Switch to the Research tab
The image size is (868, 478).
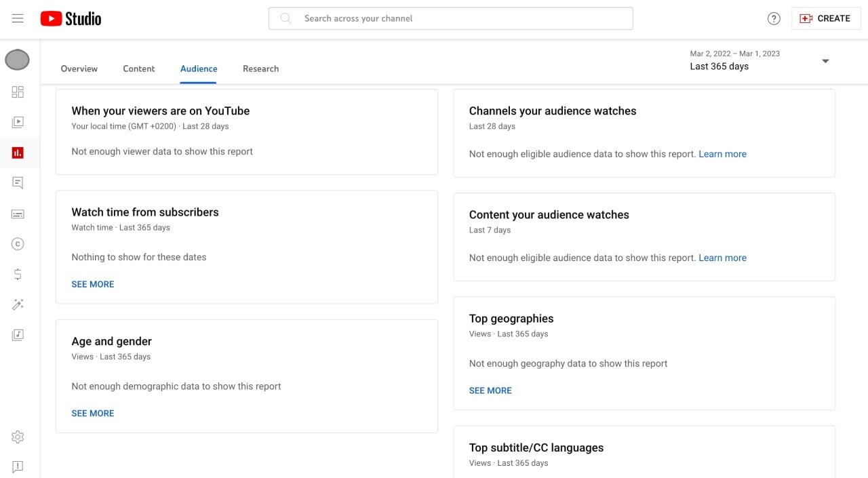(x=260, y=68)
